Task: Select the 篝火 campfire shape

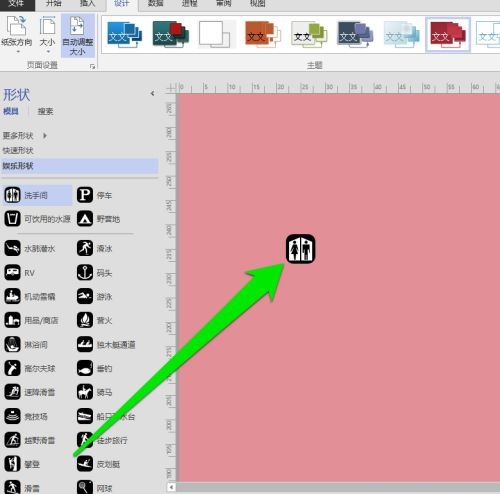Action: [94, 320]
